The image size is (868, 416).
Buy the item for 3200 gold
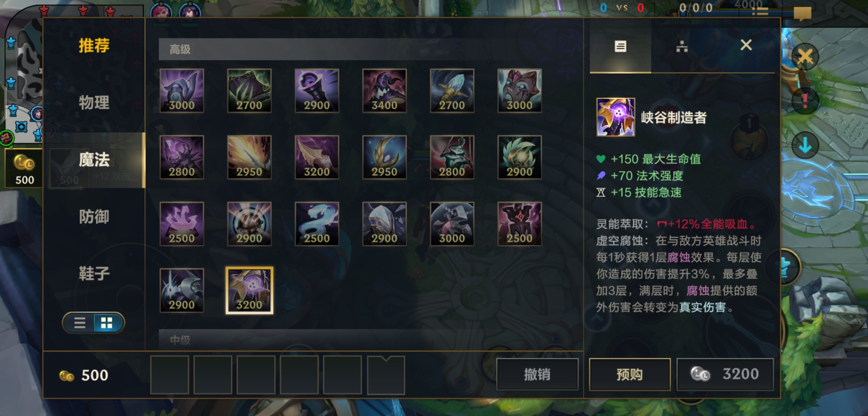(725, 374)
